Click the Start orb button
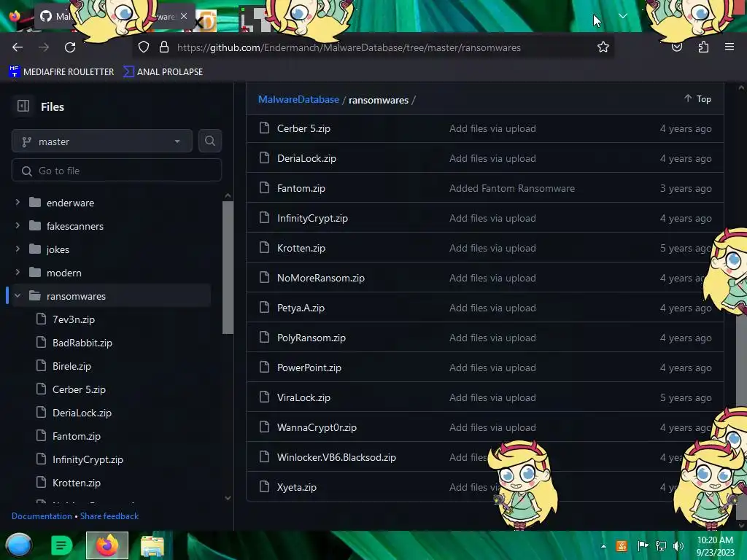Viewport: 747px width, 560px height. click(x=19, y=545)
